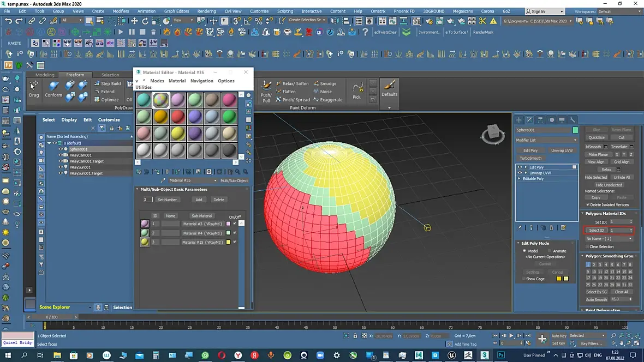The height and width of the screenshot is (362, 644).
Task: Open the No Name - (1) dropdown
Action: coord(609,239)
